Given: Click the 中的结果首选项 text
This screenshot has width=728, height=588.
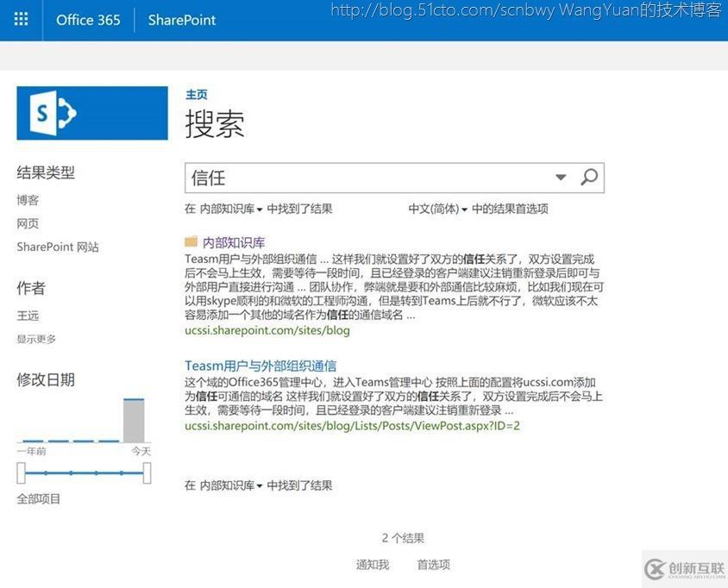Looking at the screenshot, I should click(510, 209).
